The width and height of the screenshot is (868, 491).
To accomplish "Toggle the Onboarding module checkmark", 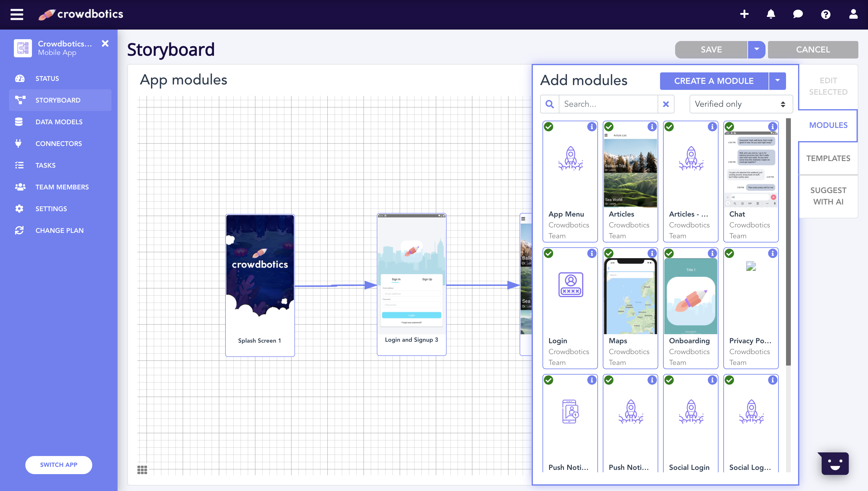I will [x=669, y=253].
